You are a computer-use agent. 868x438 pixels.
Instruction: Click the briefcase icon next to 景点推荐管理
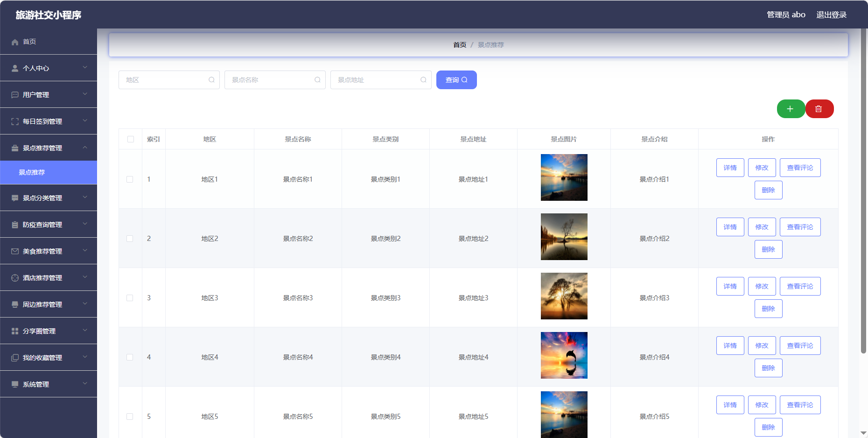(x=15, y=148)
